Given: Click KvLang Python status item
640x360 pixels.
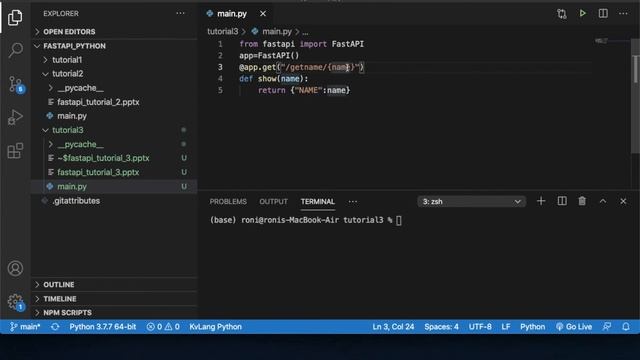Looking at the screenshot, I should pos(216,327).
